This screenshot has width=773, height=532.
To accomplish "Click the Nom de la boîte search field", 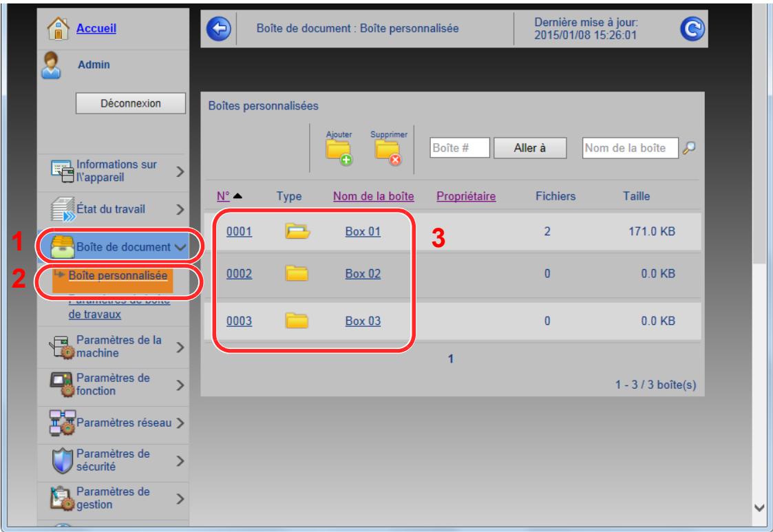I will click(629, 147).
